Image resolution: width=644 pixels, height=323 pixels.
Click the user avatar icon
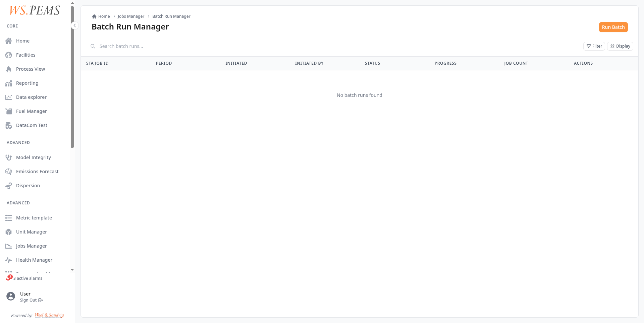(x=11, y=296)
